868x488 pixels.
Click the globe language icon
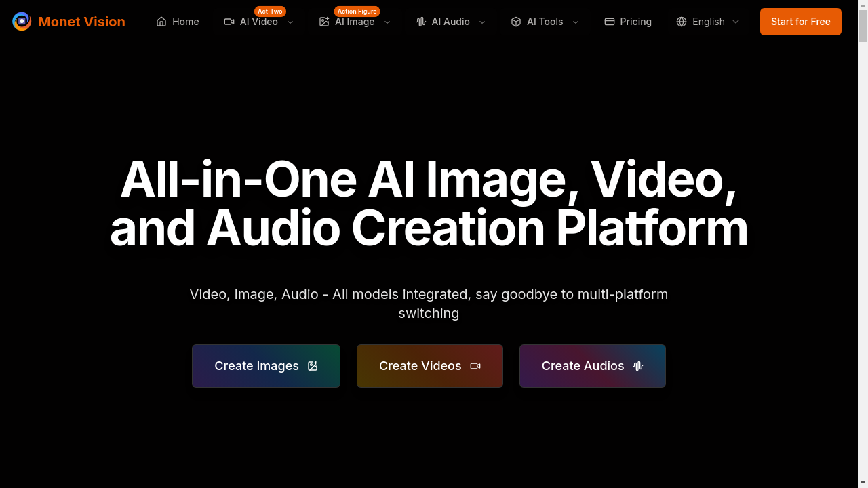tap(682, 22)
